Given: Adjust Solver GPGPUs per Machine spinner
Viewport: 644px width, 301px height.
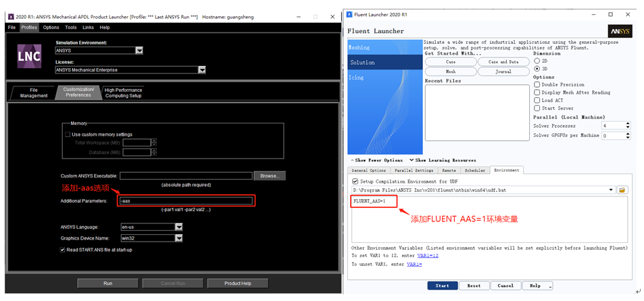Looking at the screenshot, I should coord(628,136).
